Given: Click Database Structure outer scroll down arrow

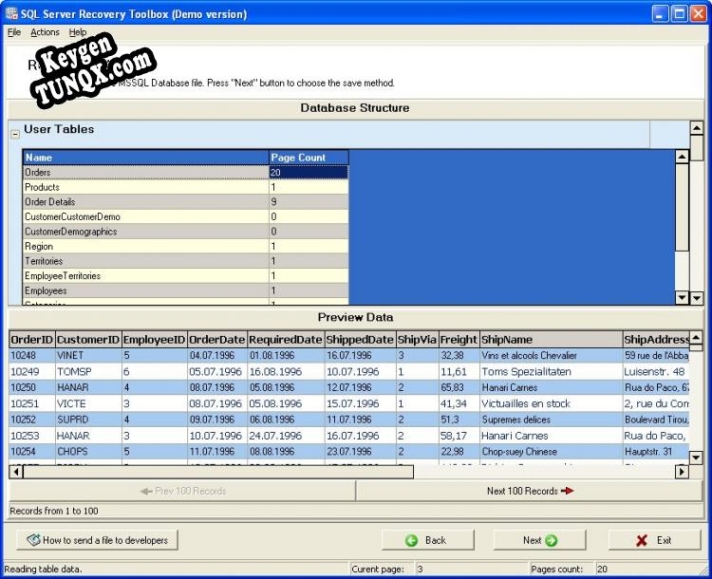Looking at the screenshot, I should point(697,298).
